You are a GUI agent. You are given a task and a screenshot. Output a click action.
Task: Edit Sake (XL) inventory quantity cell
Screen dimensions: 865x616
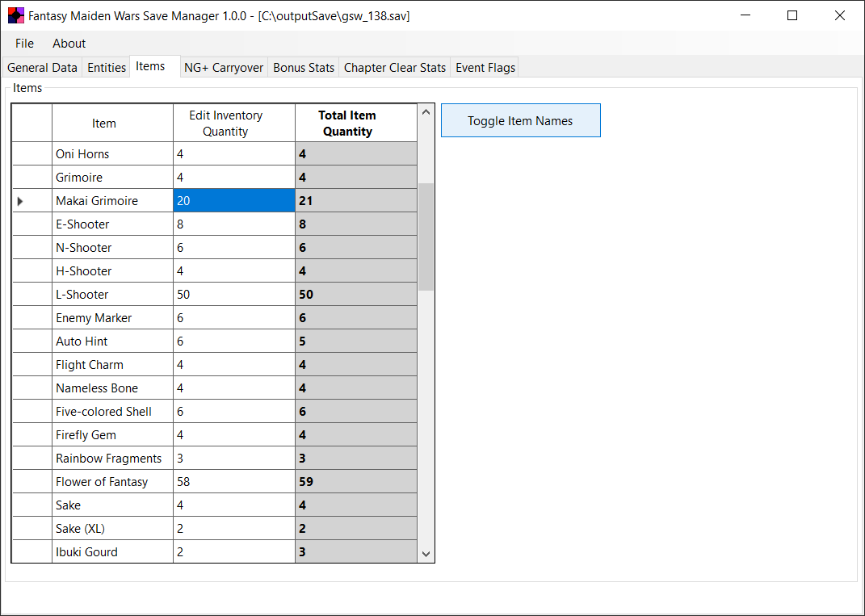234,529
